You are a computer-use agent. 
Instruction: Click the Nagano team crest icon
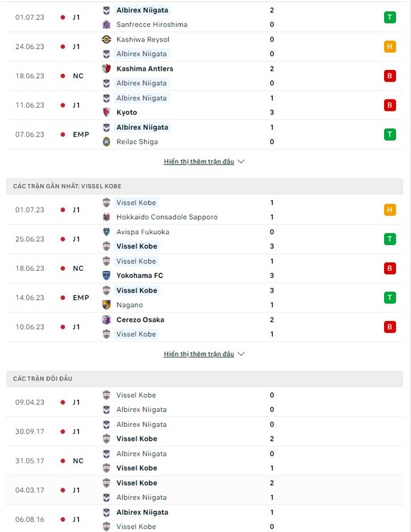[x=107, y=305]
